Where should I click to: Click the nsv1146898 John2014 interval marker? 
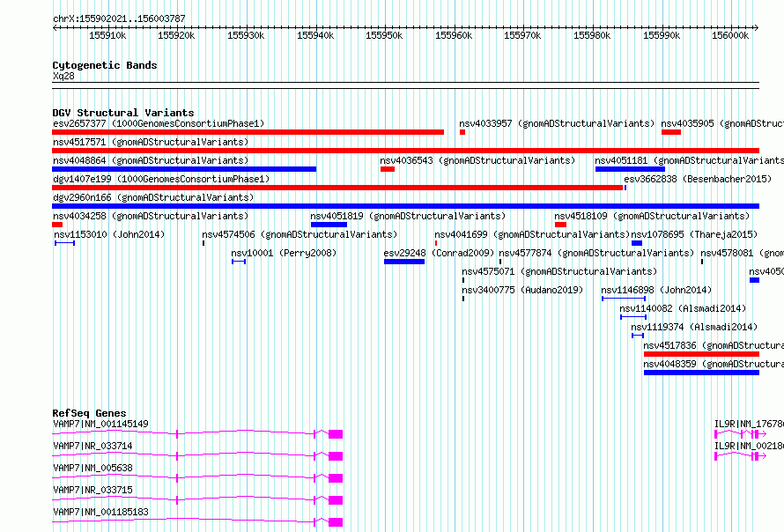pyautogui.click(x=624, y=299)
